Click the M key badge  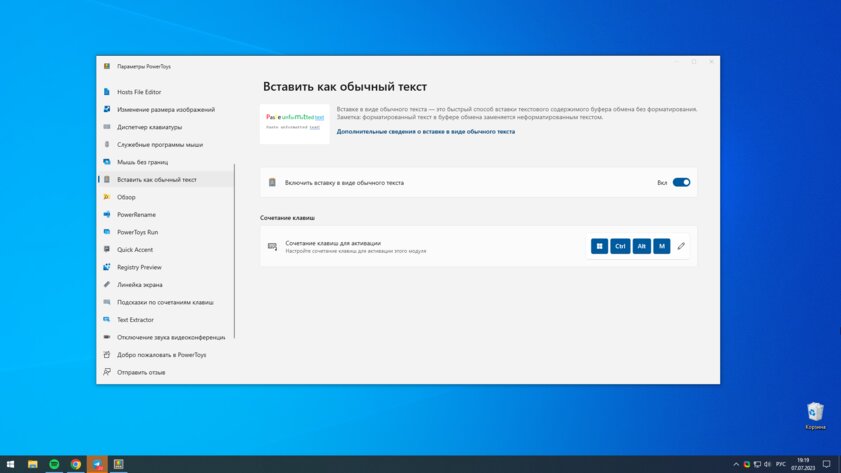tap(661, 246)
